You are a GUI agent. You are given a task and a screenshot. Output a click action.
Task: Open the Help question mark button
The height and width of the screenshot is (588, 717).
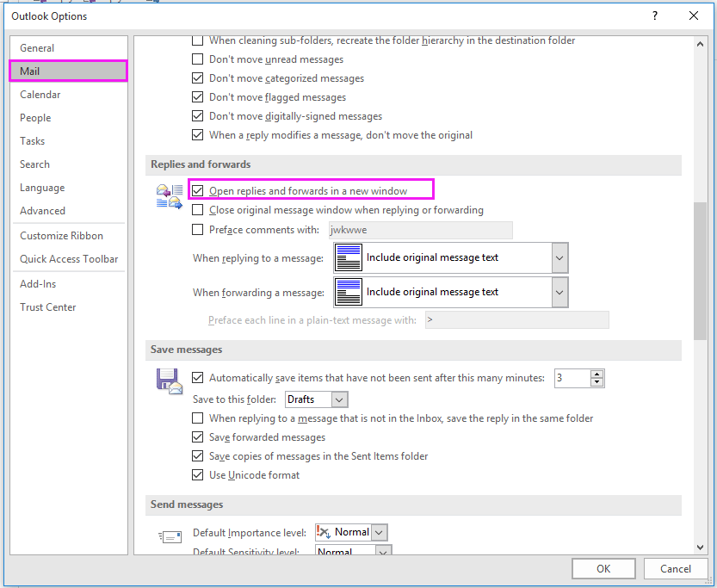pos(655,16)
